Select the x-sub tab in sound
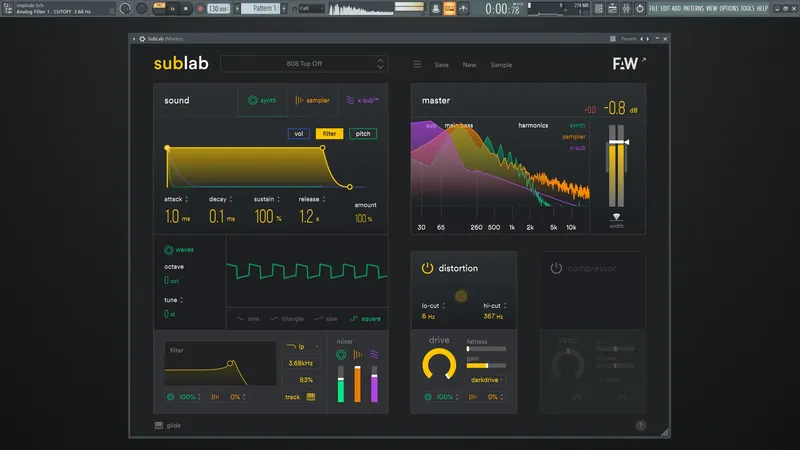 click(x=362, y=101)
